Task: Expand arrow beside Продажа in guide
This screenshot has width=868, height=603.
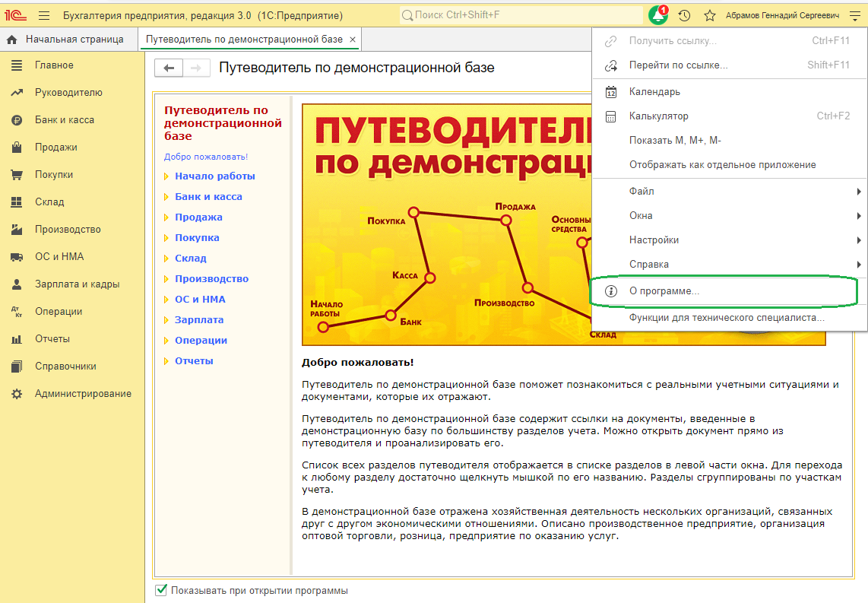Action: tap(166, 217)
